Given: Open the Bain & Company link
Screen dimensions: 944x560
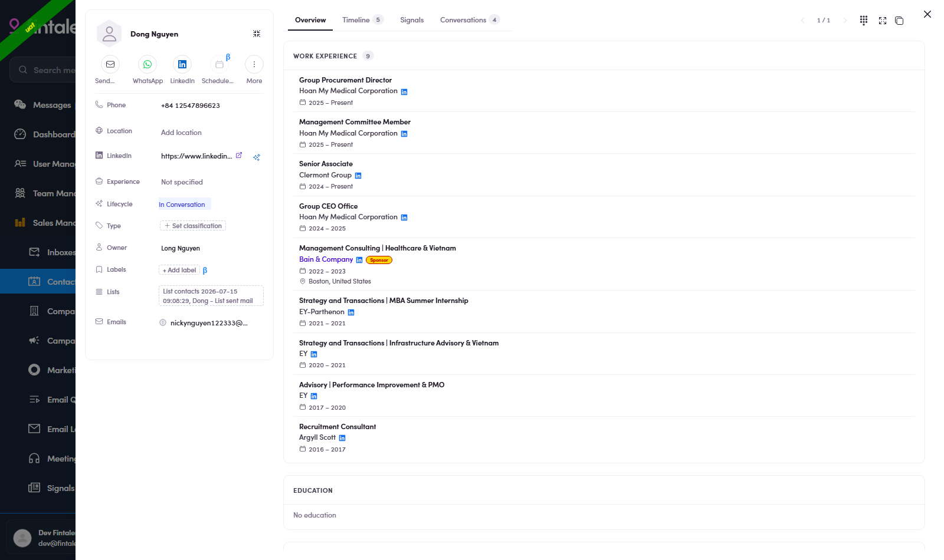Looking at the screenshot, I should [326, 259].
